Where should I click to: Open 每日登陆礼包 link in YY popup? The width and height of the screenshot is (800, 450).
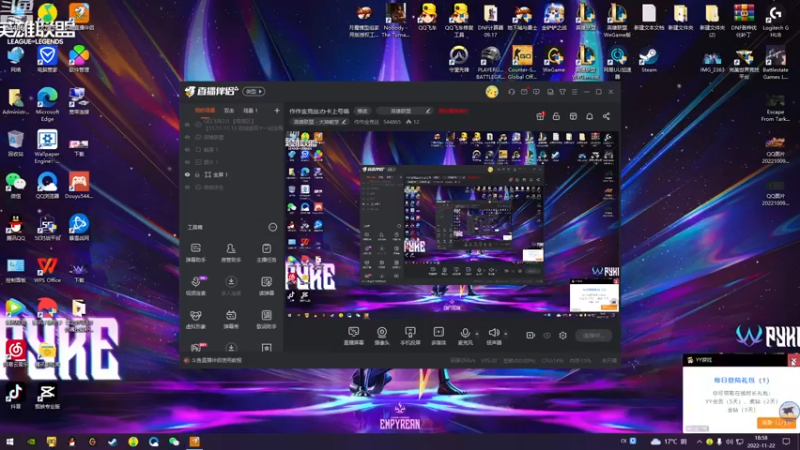[x=741, y=380]
